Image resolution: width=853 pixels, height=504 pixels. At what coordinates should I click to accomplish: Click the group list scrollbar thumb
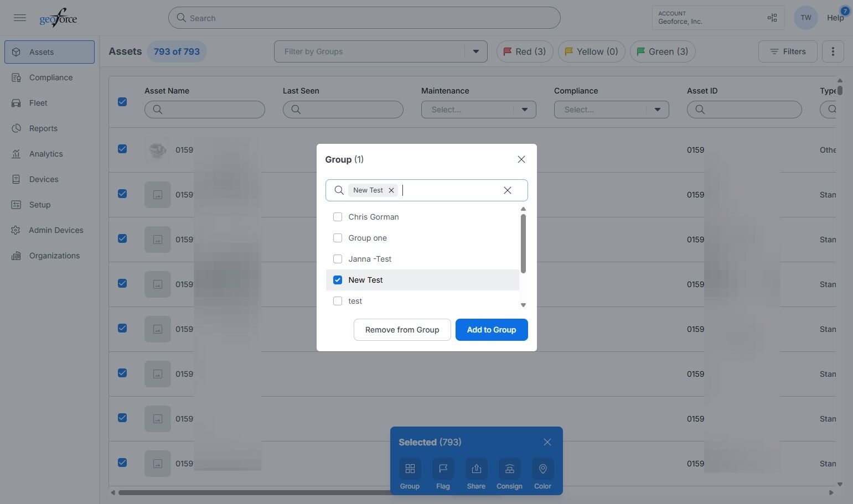coord(523,243)
